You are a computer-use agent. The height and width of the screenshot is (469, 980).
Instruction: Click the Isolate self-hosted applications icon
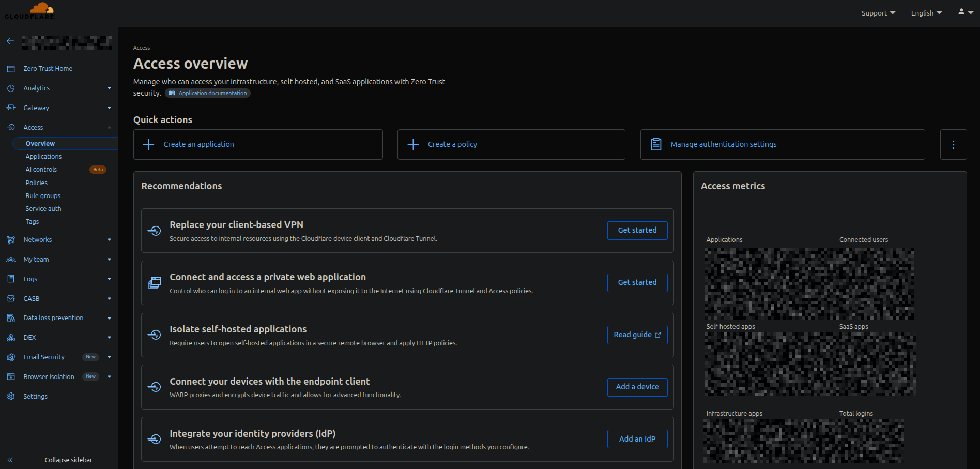[155, 335]
